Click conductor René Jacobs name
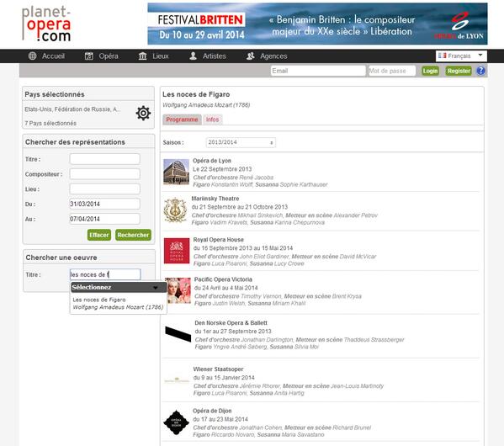 click(256, 178)
